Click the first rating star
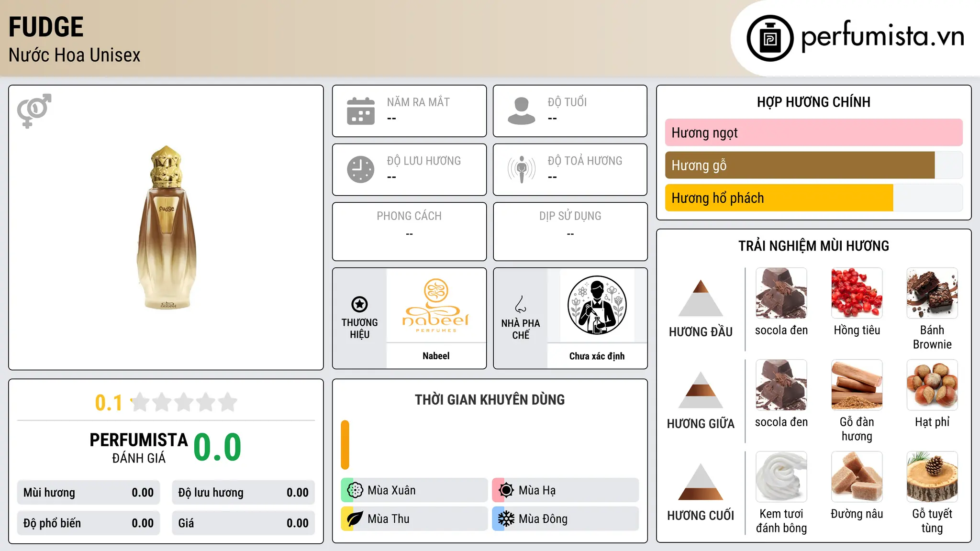 coord(140,402)
